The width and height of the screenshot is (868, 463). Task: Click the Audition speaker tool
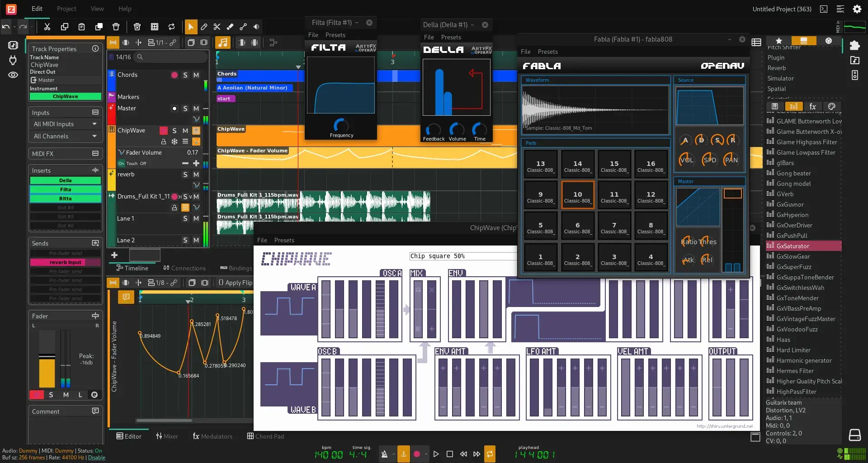tap(256, 27)
